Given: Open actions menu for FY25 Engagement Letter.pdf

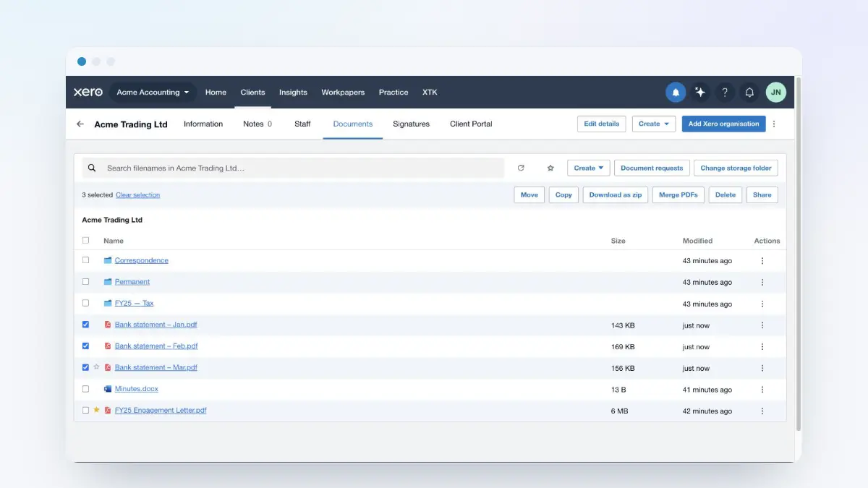Looking at the screenshot, I should coord(762,411).
